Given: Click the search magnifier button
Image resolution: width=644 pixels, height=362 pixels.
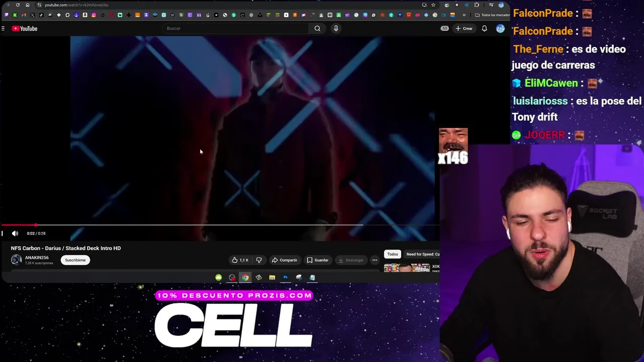Looking at the screenshot, I should click(x=317, y=29).
